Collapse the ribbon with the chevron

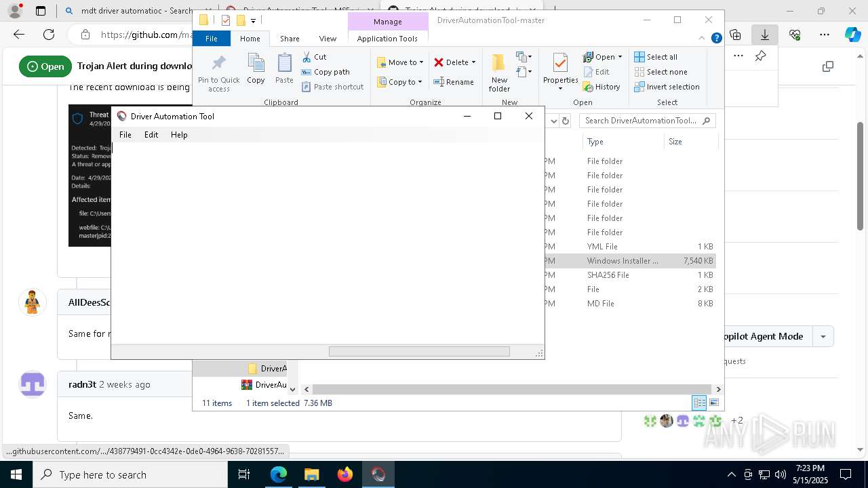tap(703, 39)
